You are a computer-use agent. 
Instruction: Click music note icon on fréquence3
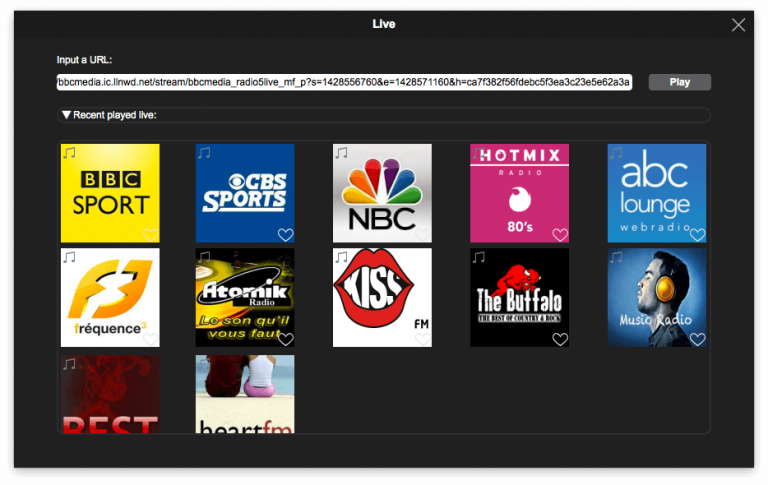pyautogui.click(x=70, y=257)
